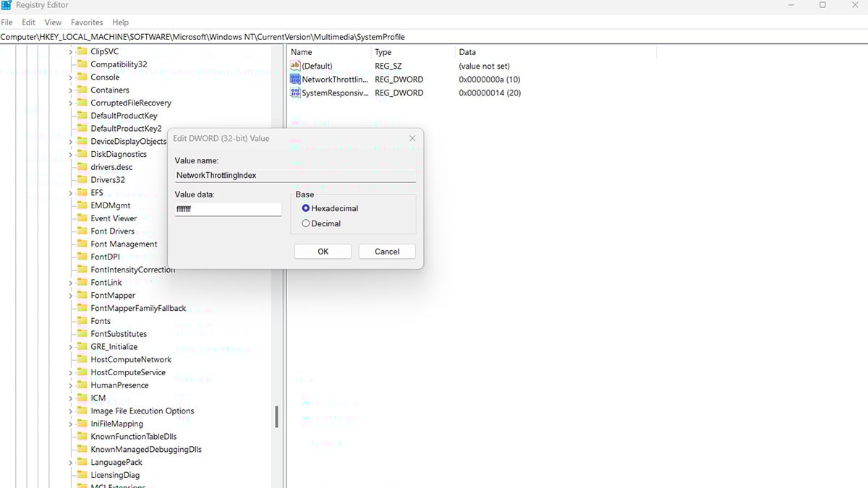
Task: Close the Edit DWORD dialog with X
Action: 412,138
